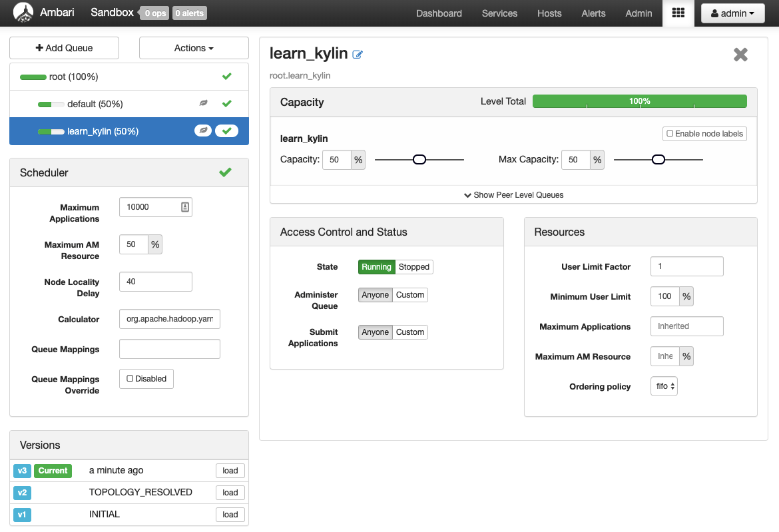Click the Scheduler green checkmark icon
The height and width of the screenshot is (532, 779).
225,172
